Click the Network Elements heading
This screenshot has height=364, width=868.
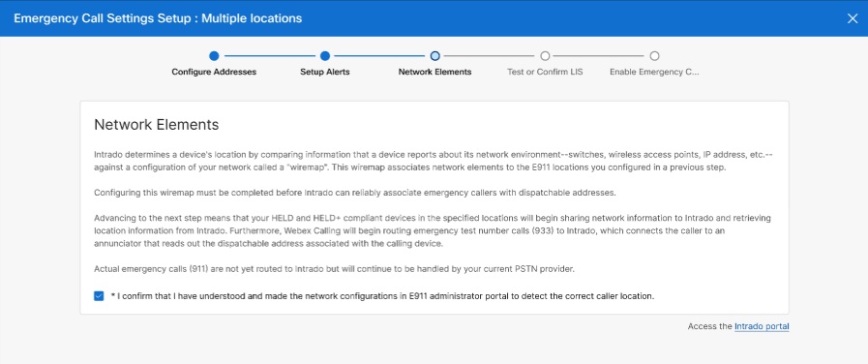157,125
